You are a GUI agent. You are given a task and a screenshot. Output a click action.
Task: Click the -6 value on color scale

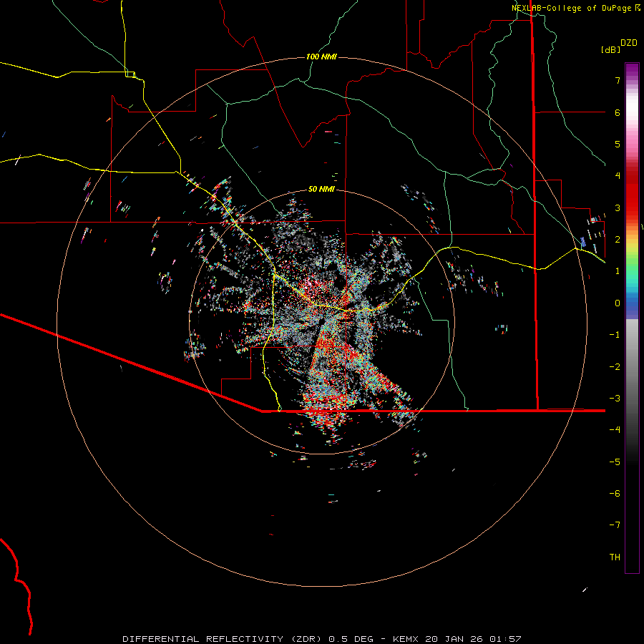[615, 494]
